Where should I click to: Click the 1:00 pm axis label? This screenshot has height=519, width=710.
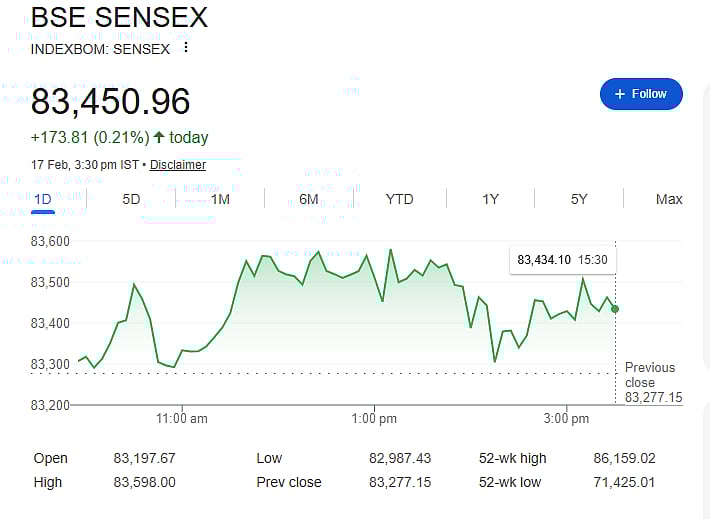pos(374,417)
